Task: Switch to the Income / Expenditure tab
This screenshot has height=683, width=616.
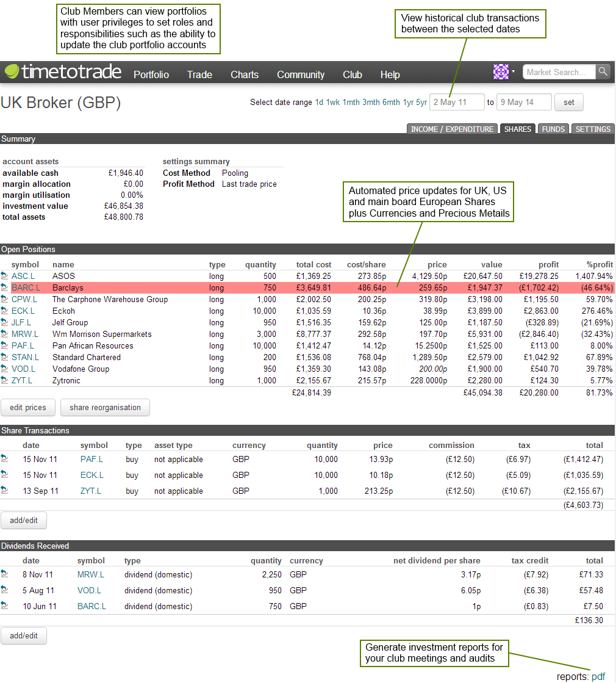Action: click(x=452, y=129)
